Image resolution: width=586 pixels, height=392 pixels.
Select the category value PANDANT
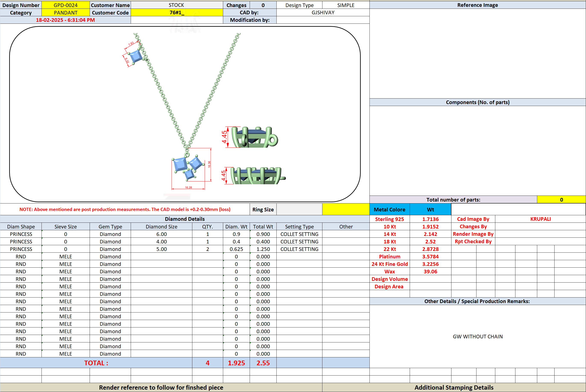click(x=65, y=12)
